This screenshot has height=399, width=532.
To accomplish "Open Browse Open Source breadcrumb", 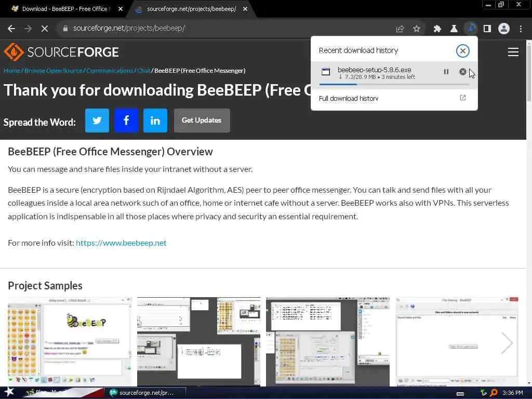I will pyautogui.click(x=54, y=71).
